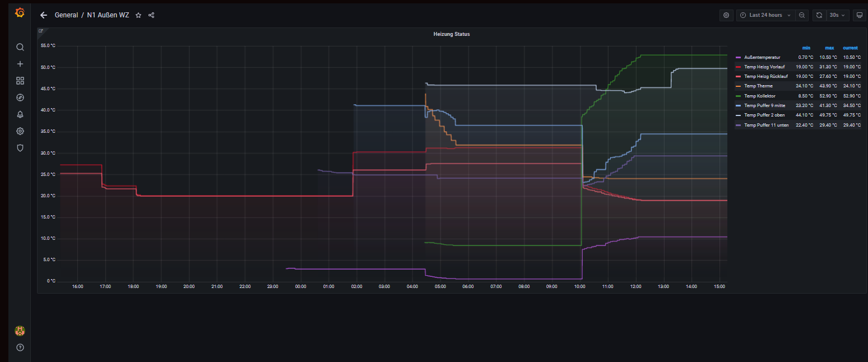Viewport: 868px width, 362px height.
Task: Toggle the Temp Puffer 2 oben series
Action: point(764,115)
